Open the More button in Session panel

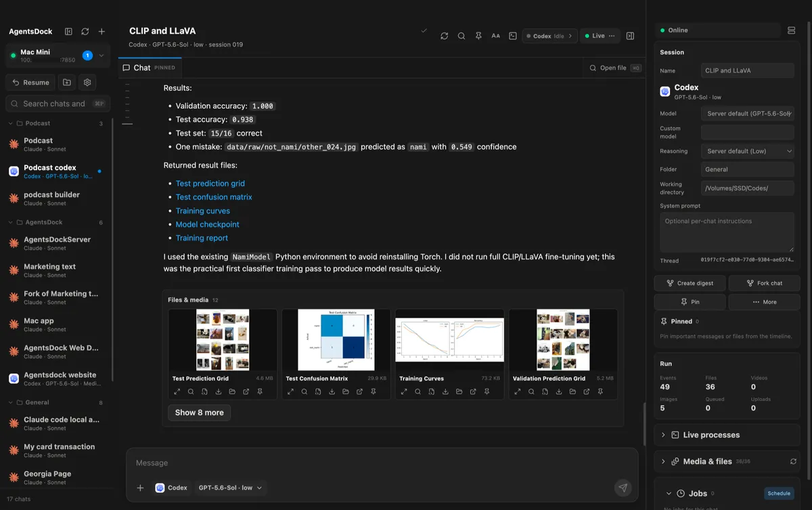(x=764, y=302)
